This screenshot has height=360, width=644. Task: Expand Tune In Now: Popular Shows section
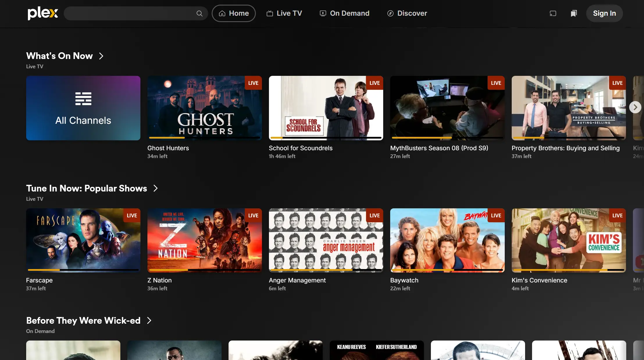(x=155, y=188)
